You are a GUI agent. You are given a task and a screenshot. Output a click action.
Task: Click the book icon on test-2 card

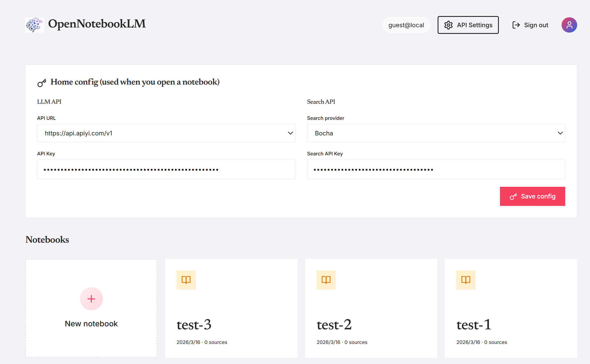(x=326, y=280)
